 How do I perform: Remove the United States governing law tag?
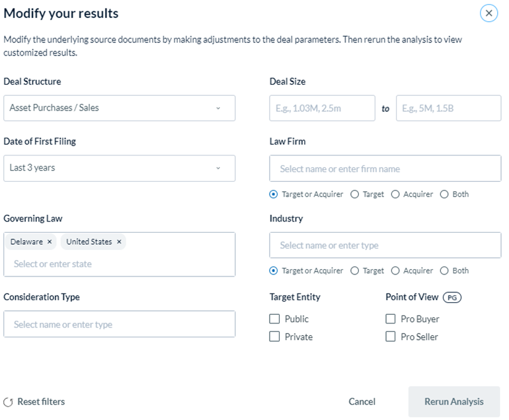pos(119,241)
